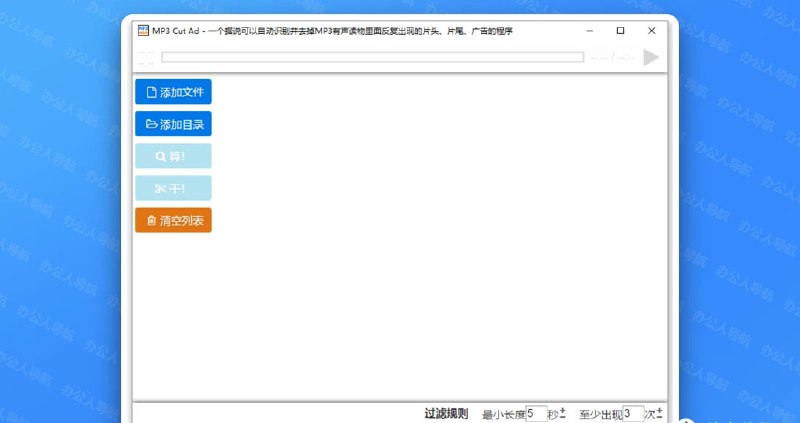Click the 过滤规则 filter rules label
The image size is (800, 423).
(x=446, y=414)
